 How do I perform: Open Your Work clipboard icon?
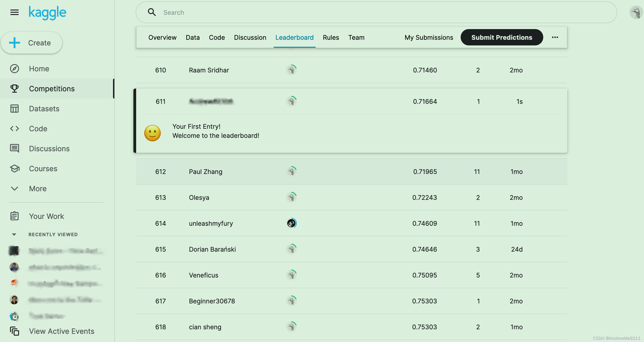coord(15,216)
